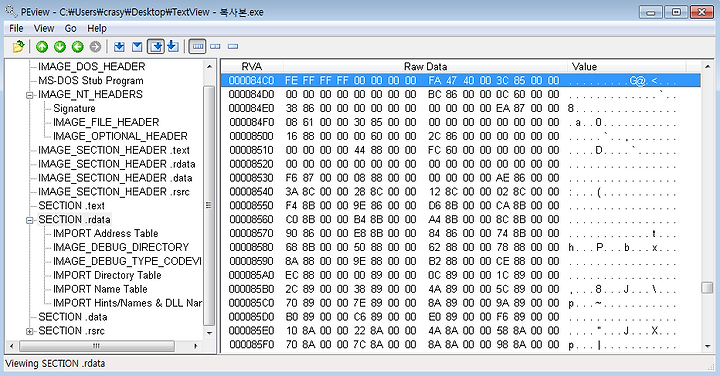This screenshot has width=720, height=376.
Task: Select the SECTION .rdata tree label
Action: (74, 219)
